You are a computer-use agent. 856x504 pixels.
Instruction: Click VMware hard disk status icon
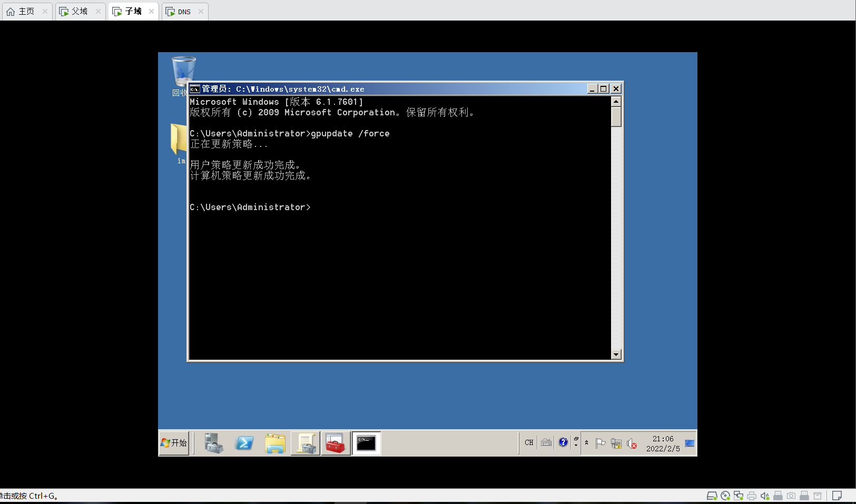712,496
